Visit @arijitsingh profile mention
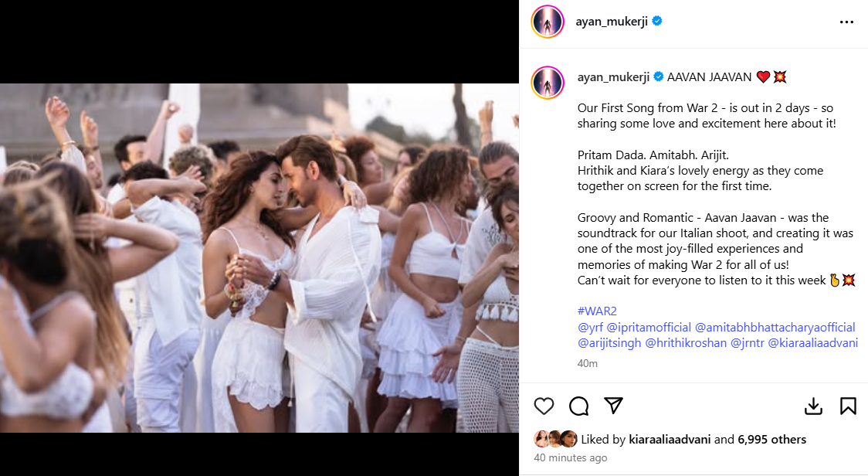This screenshot has width=868, height=476. point(609,343)
